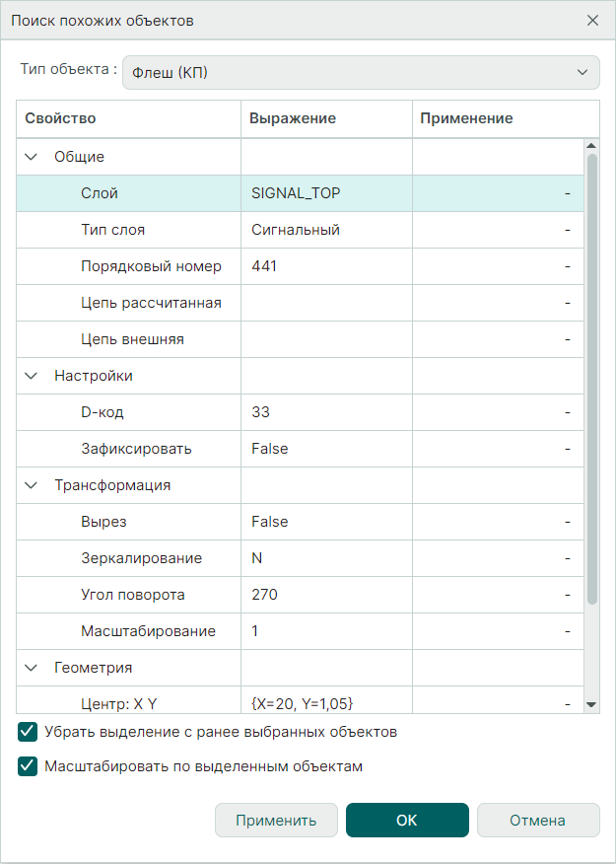Collapse the Трансформация group
The height and width of the screenshot is (864, 616).
(x=32, y=485)
